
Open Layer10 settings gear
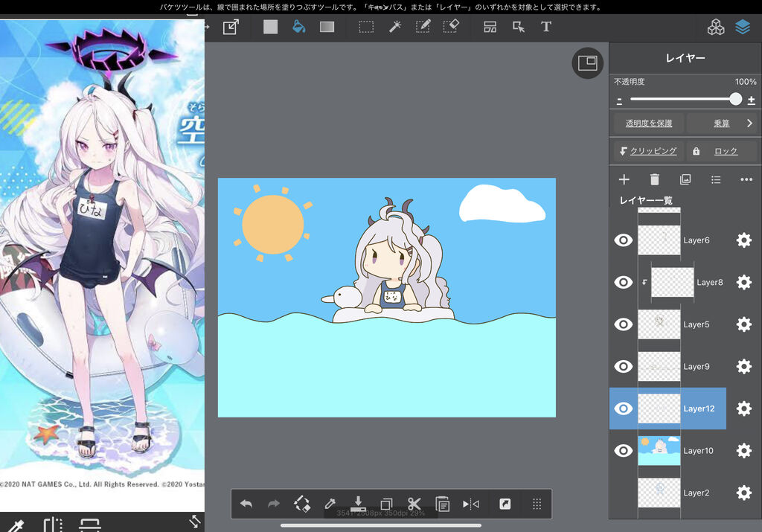click(744, 450)
